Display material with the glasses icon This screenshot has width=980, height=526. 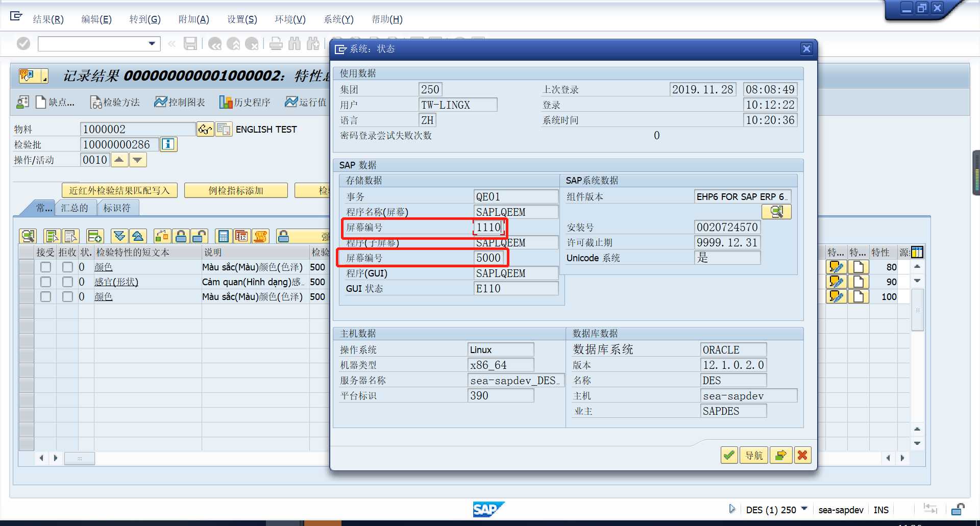point(205,130)
